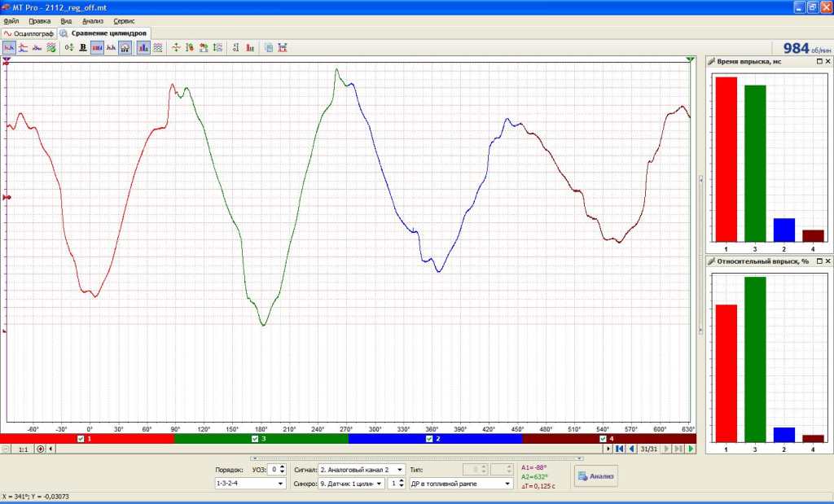Maximize the 'Относительный впрыск, %' panel
The width and height of the screenshot is (834, 504).
click(x=819, y=261)
